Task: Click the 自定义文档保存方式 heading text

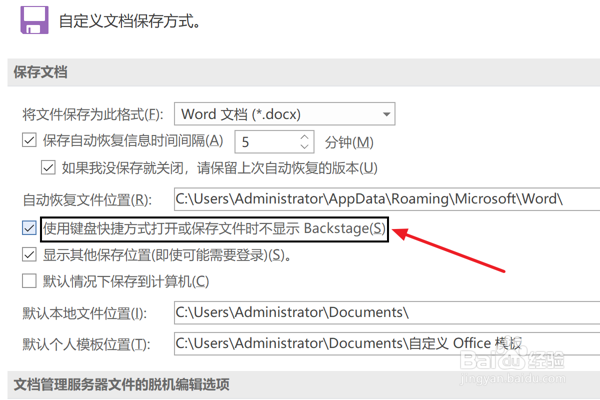Action: (130, 21)
